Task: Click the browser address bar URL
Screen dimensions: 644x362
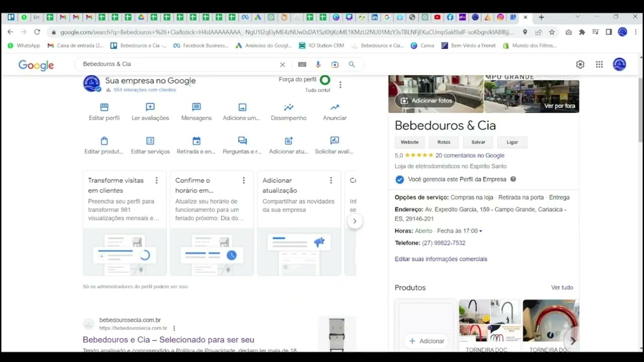Action: click(x=287, y=32)
